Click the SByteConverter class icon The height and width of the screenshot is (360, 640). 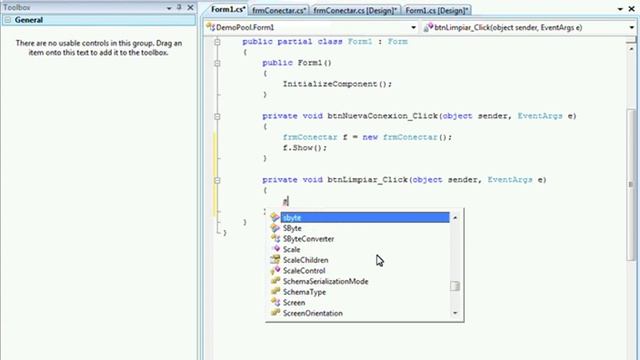coord(276,239)
